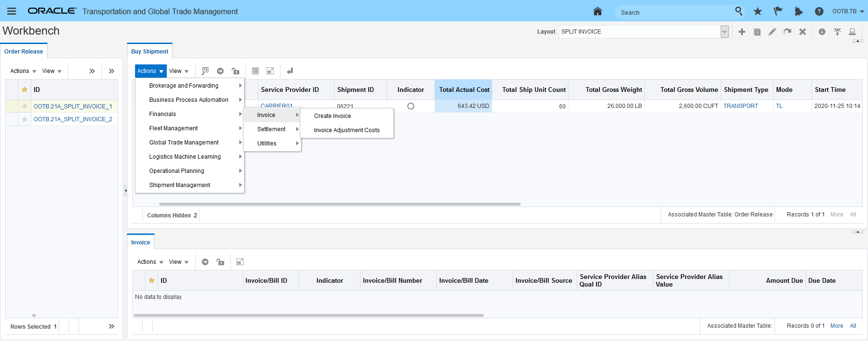
Task: Expand Order Release toolbar overflow chevron
Action: (92, 71)
